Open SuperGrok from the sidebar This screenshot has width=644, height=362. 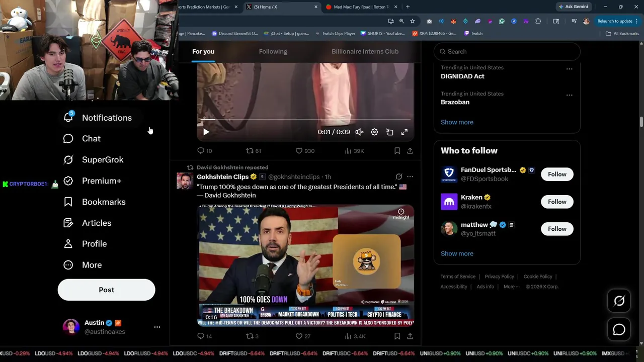click(93, 160)
